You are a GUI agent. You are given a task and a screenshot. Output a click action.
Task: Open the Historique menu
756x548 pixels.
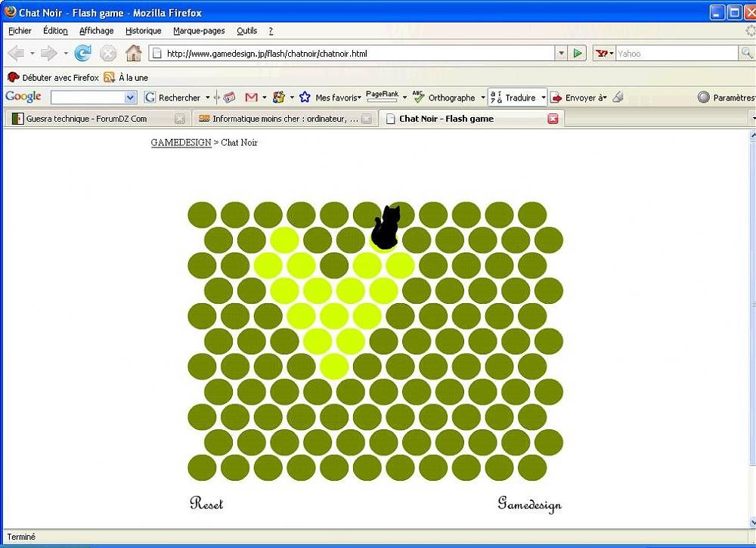[144, 31]
